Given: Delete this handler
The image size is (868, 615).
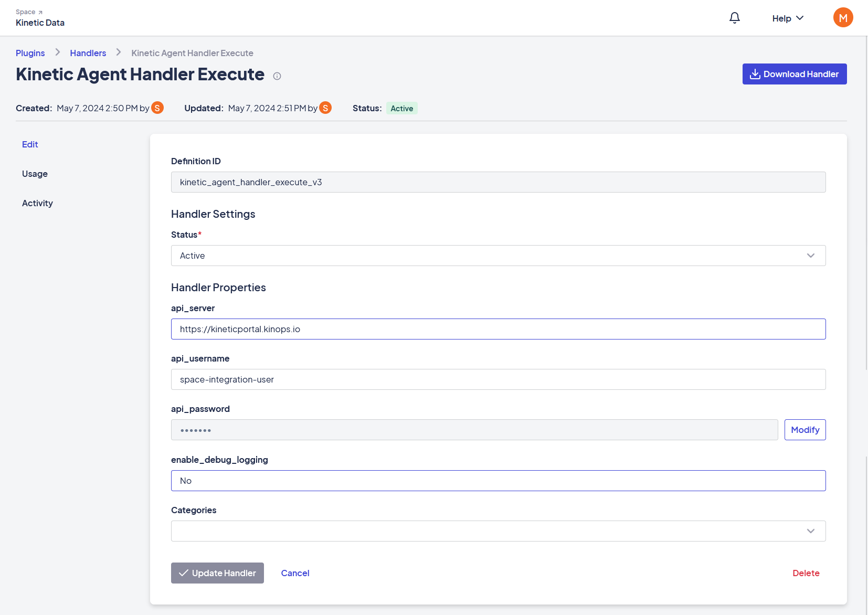Looking at the screenshot, I should point(806,573).
